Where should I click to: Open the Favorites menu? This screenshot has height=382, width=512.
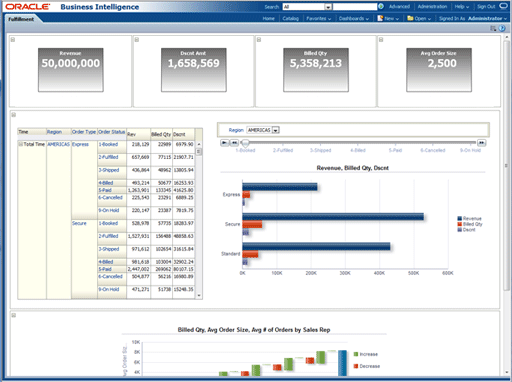[319, 19]
